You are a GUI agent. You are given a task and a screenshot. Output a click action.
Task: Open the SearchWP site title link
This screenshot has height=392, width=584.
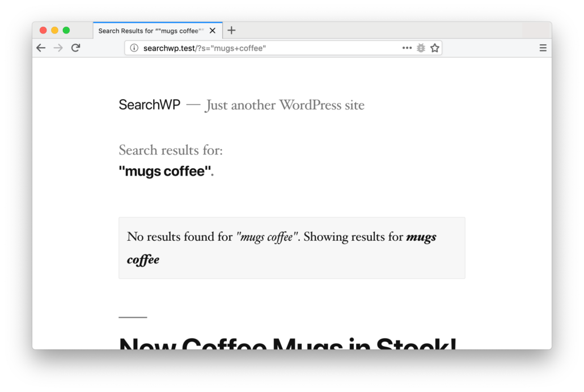(x=149, y=104)
